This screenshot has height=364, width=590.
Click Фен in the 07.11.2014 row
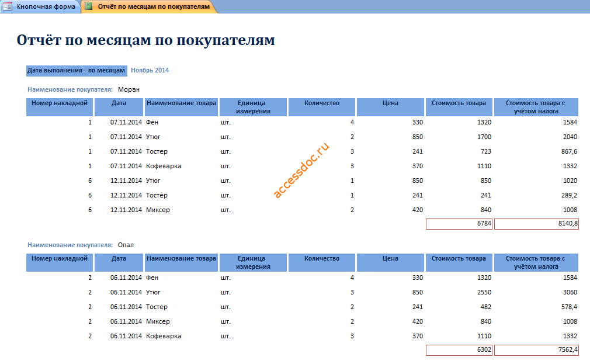tap(152, 122)
